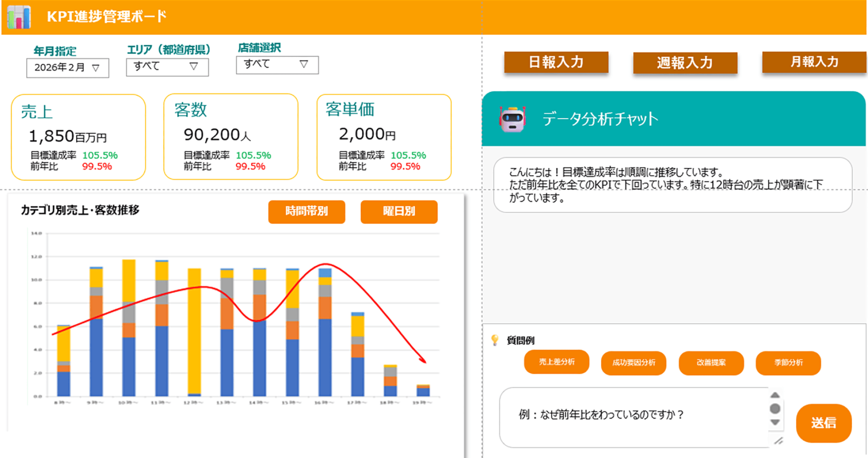Image resolution: width=868 pixels, height=458 pixels.
Task: Open the 年月指定 dropdown showing 2026年2月
Action: click(x=68, y=68)
